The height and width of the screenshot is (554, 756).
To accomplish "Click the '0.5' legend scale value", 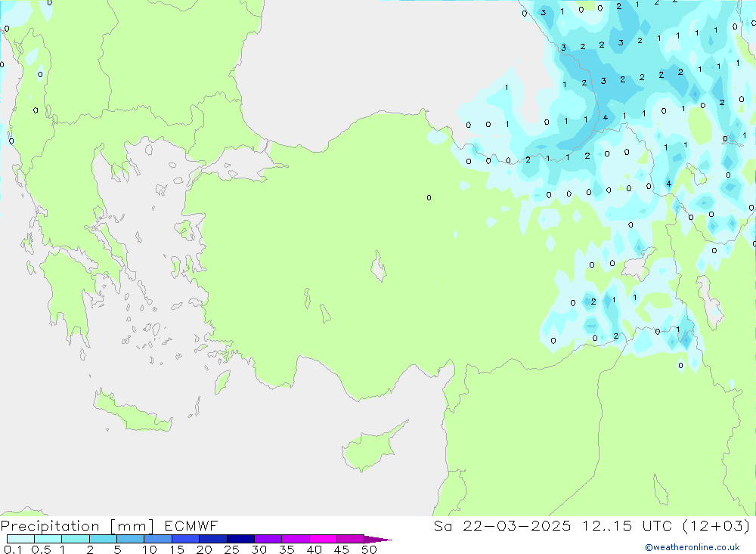I will click(x=41, y=549).
